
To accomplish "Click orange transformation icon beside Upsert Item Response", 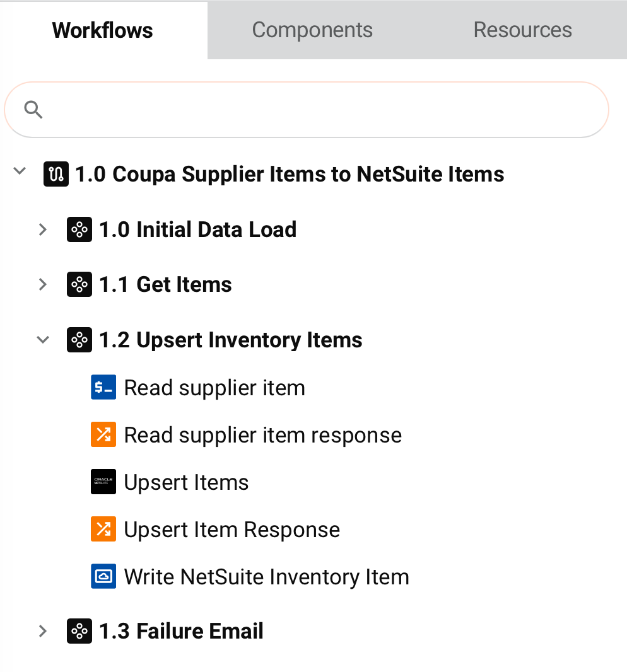I will 103,530.
